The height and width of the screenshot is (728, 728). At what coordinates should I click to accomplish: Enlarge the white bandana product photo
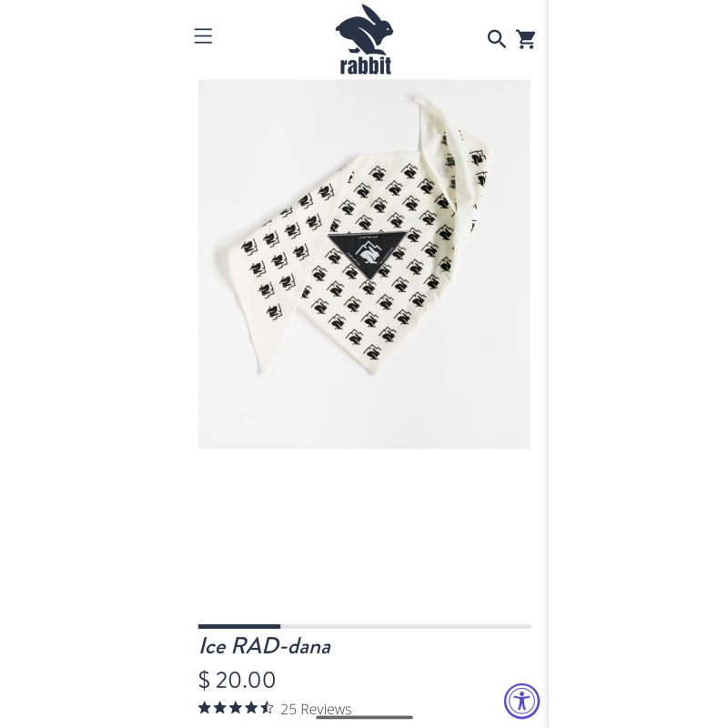coord(364,264)
